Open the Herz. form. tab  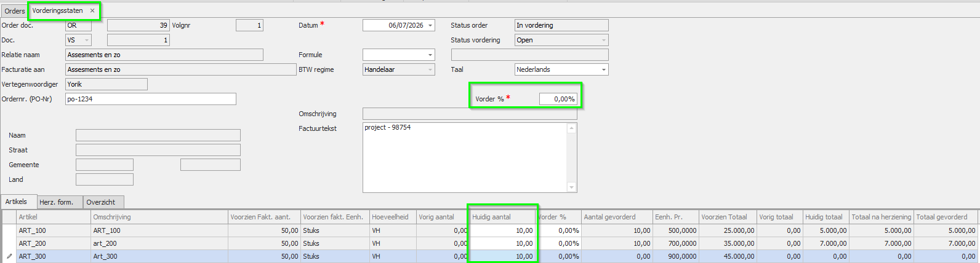click(x=56, y=202)
